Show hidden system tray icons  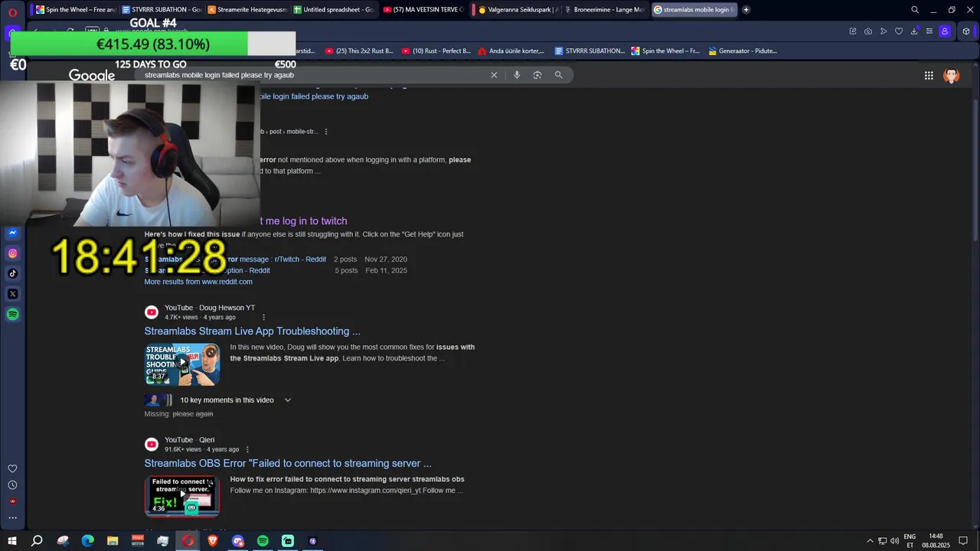pyautogui.click(x=870, y=541)
